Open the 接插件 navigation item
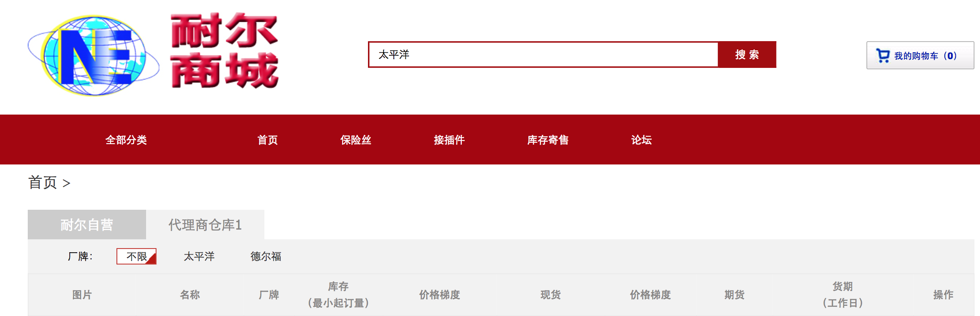This screenshot has width=980, height=316. coord(449,140)
